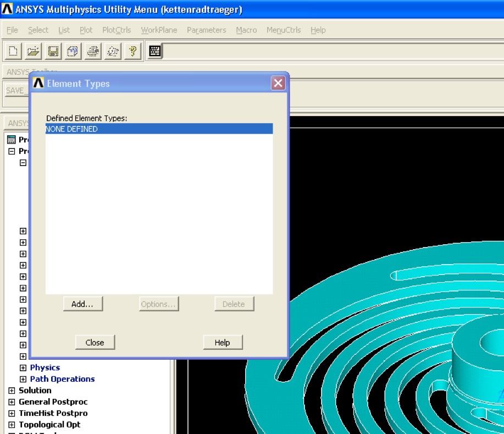Click the New Analysis blank page icon
The height and width of the screenshot is (434, 504).
click(13, 51)
